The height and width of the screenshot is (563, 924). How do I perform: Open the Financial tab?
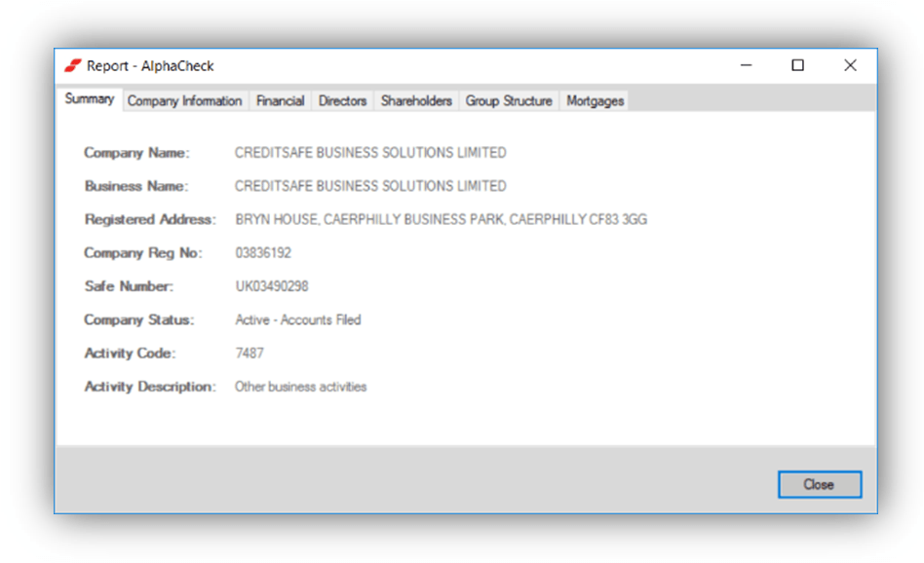click(281, 100)
